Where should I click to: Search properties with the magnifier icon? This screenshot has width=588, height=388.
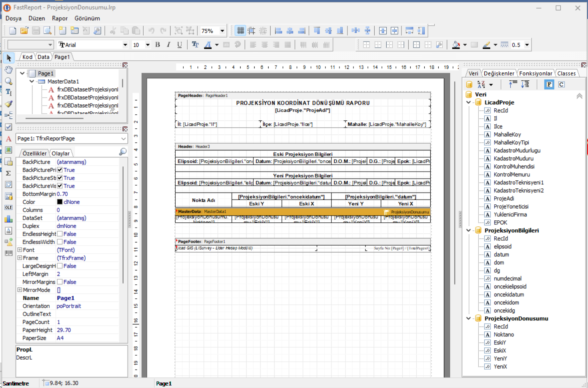tap(123, 152)
